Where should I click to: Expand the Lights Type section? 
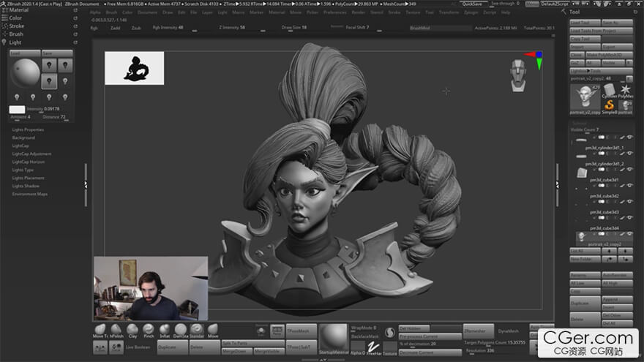pos(23,170)
